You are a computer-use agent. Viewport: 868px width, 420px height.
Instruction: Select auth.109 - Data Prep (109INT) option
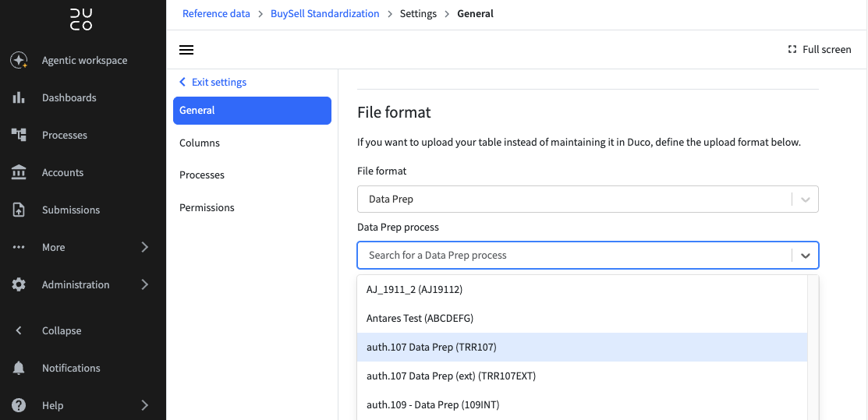click(583, 404)
